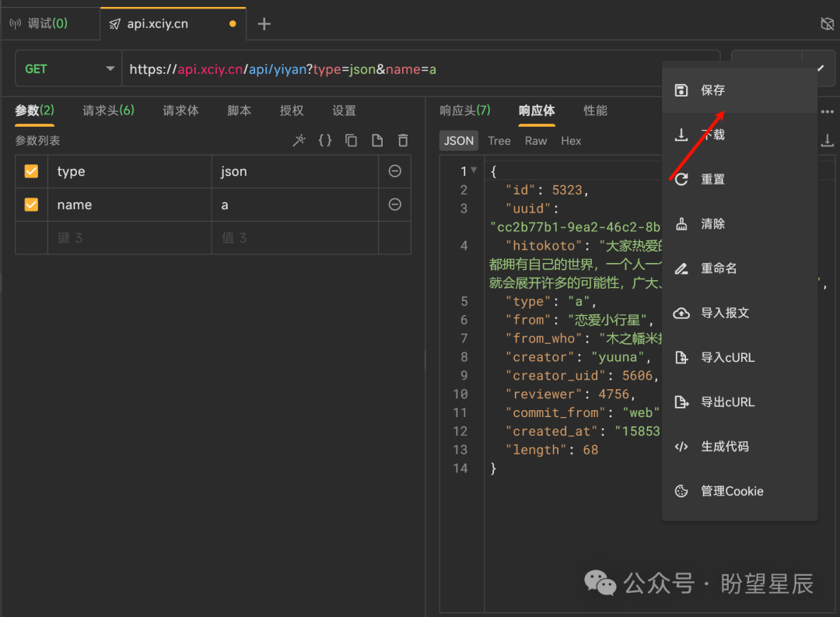Screen dimensions: 840x617
Task: Uncheck the name parameter checkbox
Action: tap(32, 204)
